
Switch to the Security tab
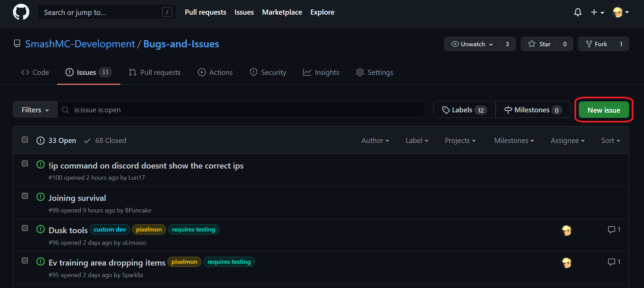268,73
